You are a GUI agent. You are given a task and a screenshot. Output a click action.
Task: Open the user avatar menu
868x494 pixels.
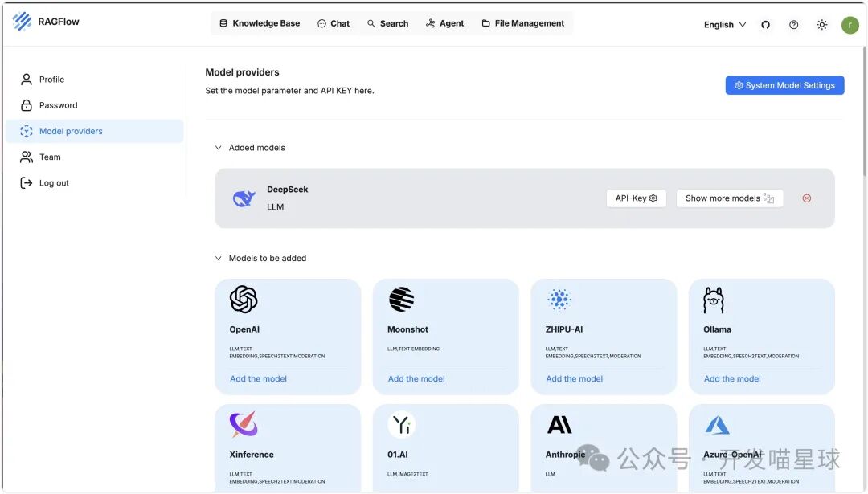point(850,25)
